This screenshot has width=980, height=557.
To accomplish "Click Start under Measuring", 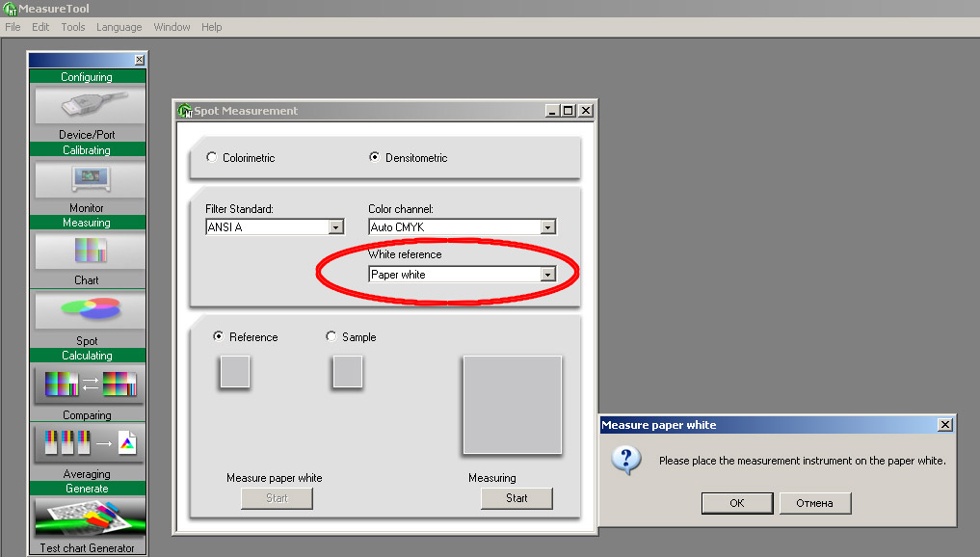I will (x=516, y=498).
